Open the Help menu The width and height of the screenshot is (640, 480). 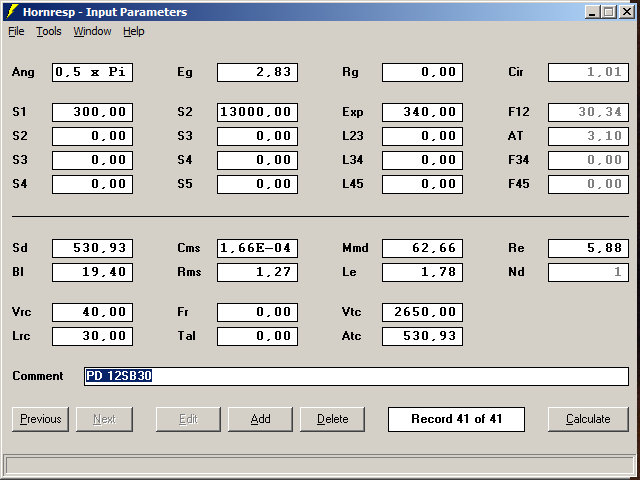tap(134, 31)
